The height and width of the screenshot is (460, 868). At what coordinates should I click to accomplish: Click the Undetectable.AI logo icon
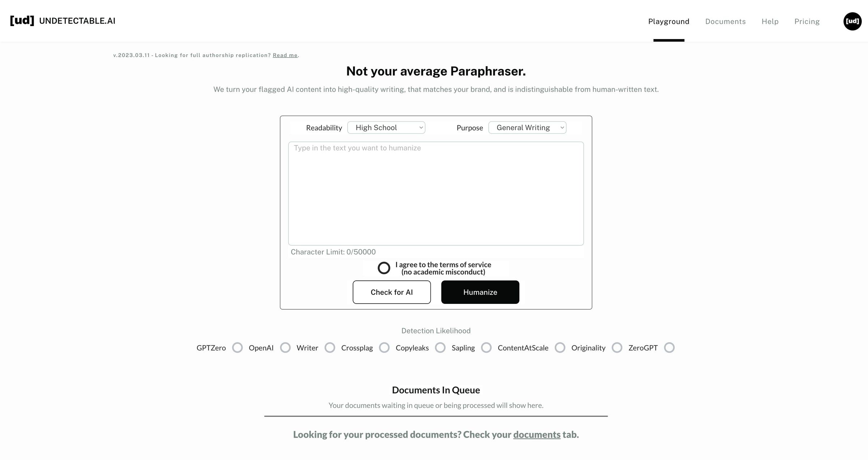22,21
